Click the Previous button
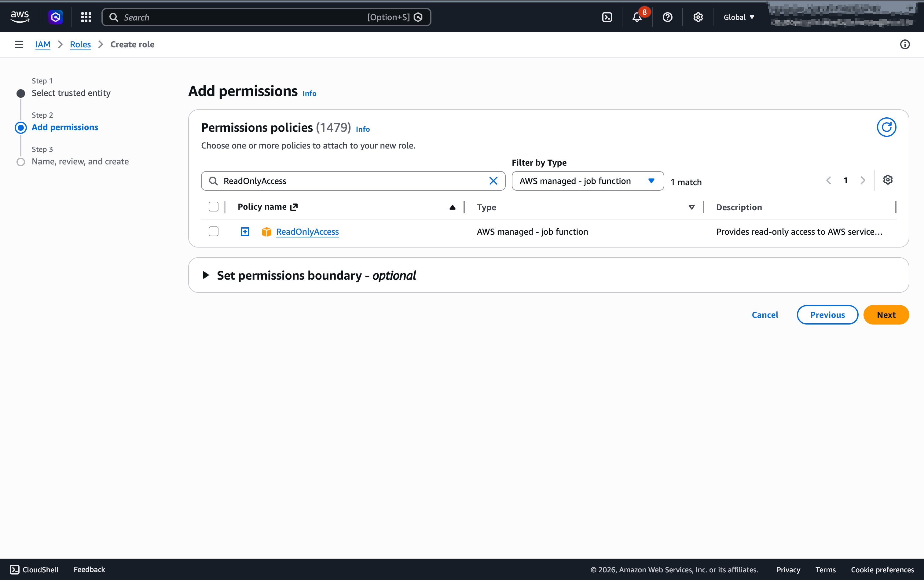 [827, 315]
